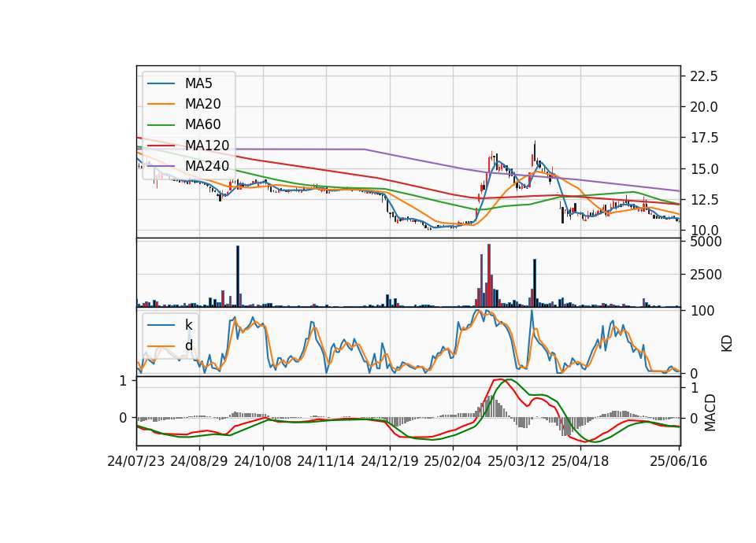Click the 5000 volume axis tick

[x=706, y=242]
